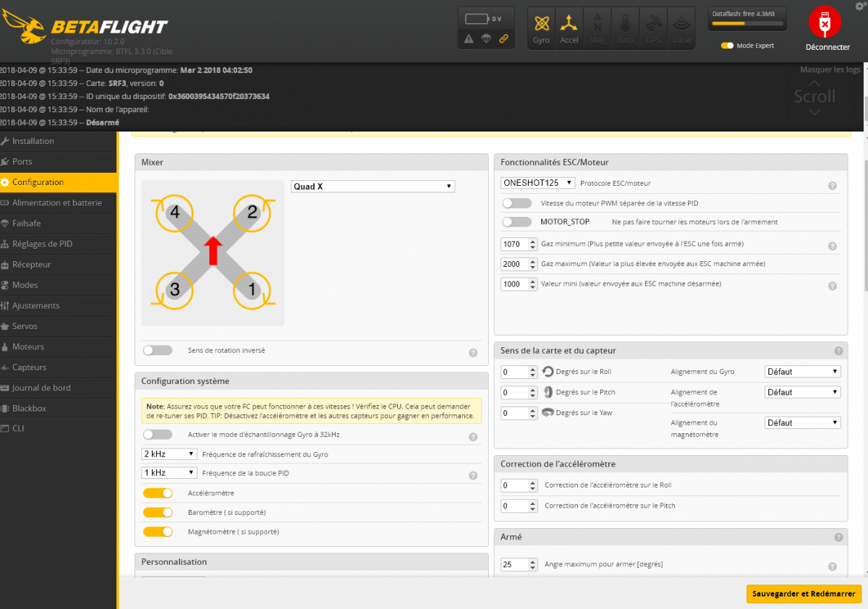Open the Quad X mixer dropdown
This screenshot has height=609, width=868.
click(373, 187)
